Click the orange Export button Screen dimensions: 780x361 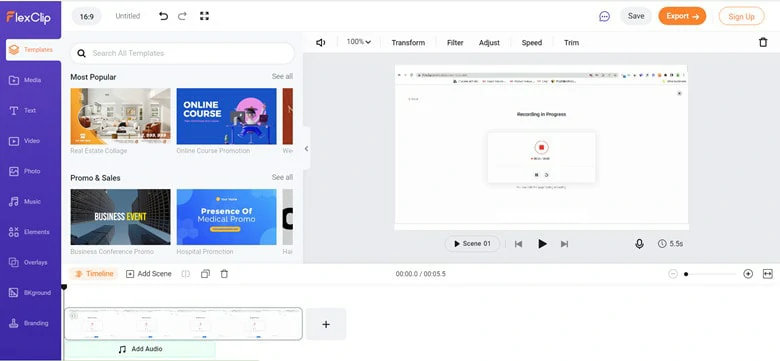click(x=682, y=16)
